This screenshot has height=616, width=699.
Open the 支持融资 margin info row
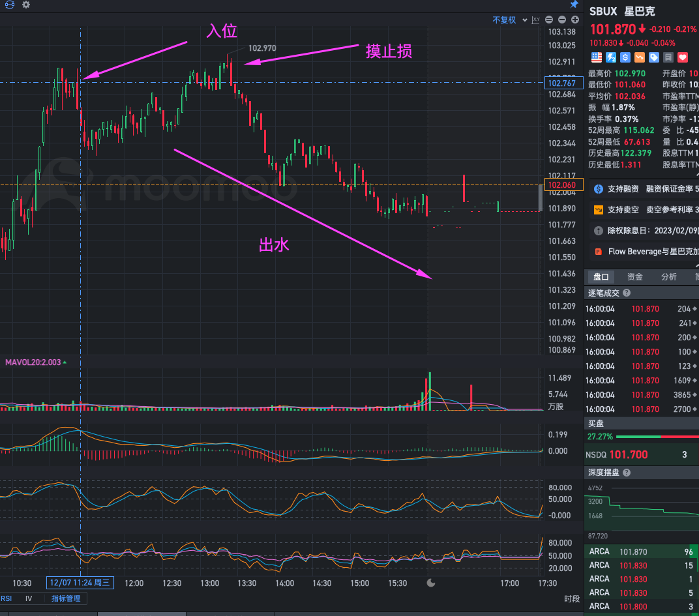(644, 189)
